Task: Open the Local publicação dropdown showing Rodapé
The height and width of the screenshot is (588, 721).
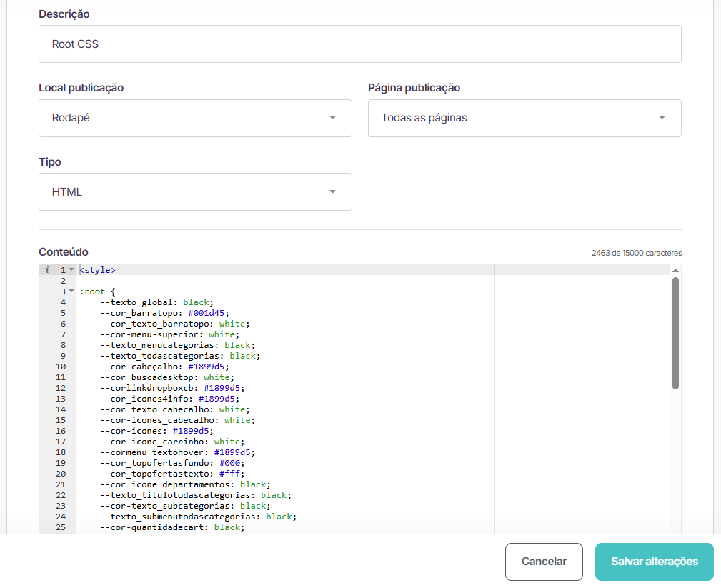Action: coord(195,118)
